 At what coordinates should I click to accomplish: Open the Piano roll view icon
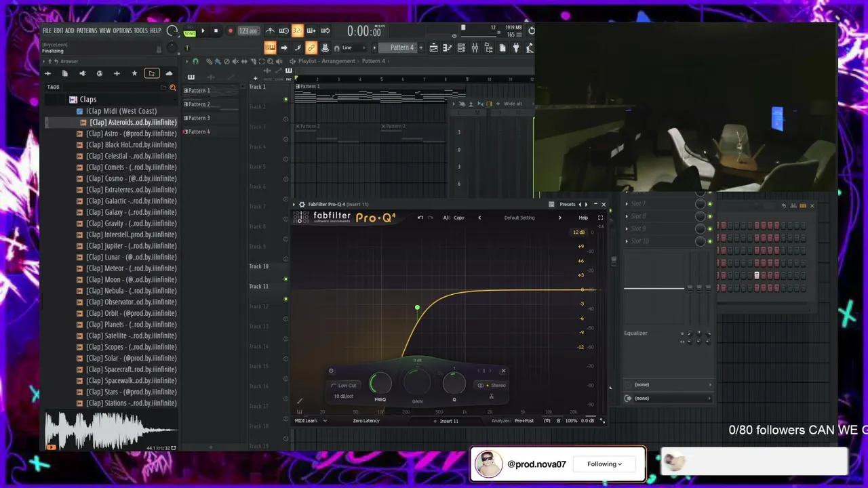(x=447, y=47)
